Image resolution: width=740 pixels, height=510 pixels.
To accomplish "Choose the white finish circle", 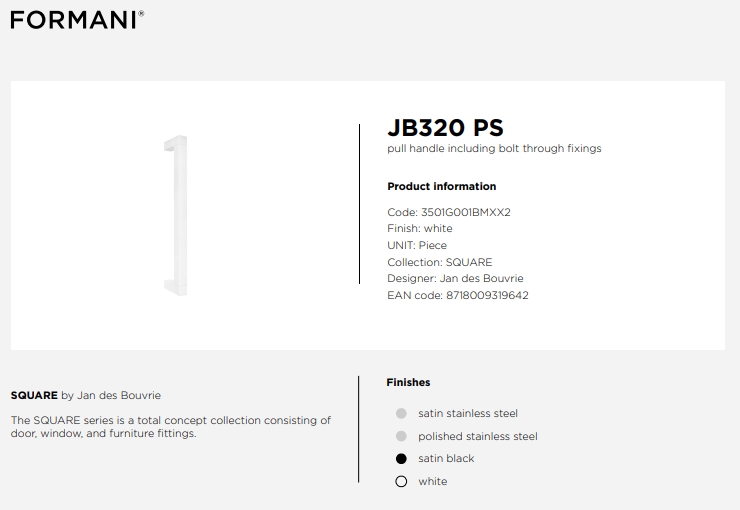I will [x=401, y=482].
